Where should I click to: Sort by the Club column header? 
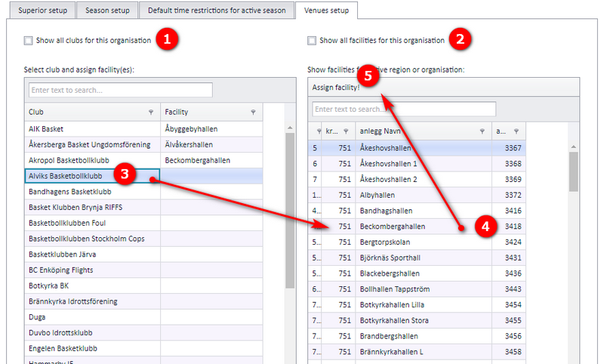click(92, 112)
